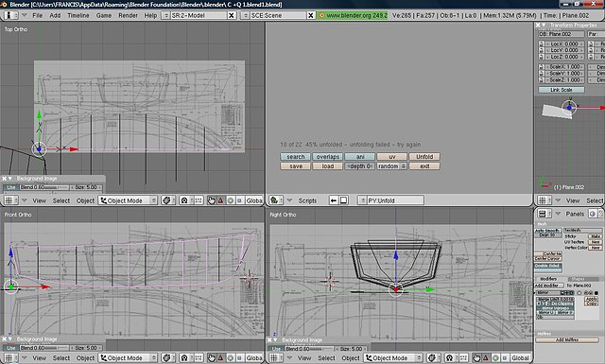Click the script window type icon
This screenshot has width=605, height=364.
coord(276,200)
